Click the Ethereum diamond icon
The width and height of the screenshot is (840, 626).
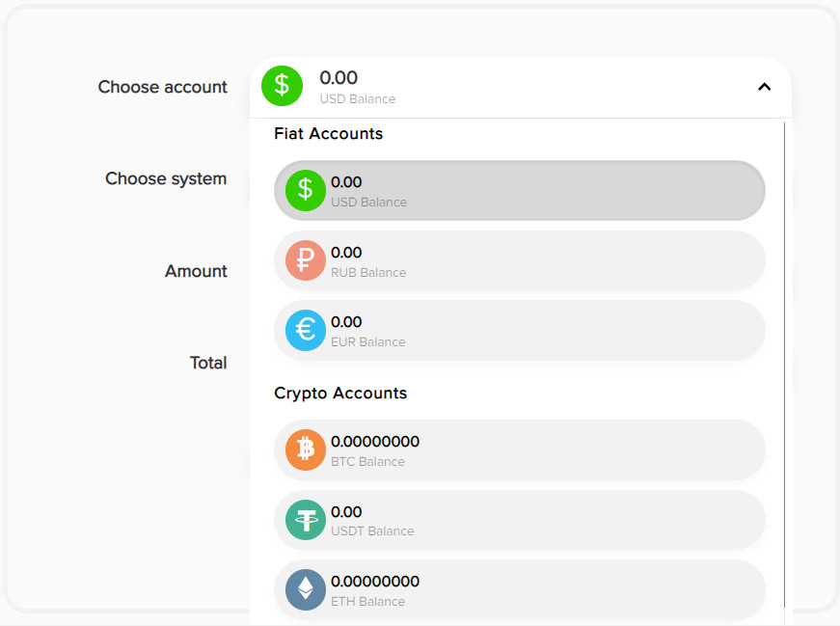point(306,589)
